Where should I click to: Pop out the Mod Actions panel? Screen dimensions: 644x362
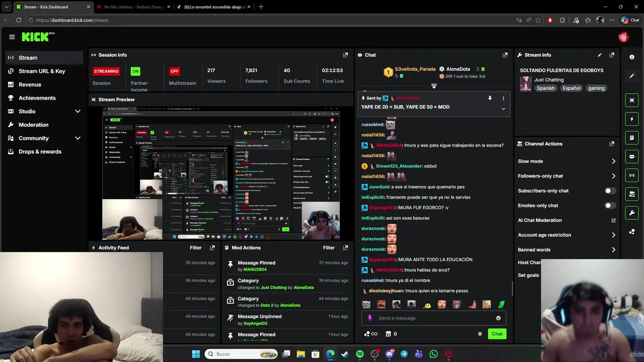click(345, 248)
